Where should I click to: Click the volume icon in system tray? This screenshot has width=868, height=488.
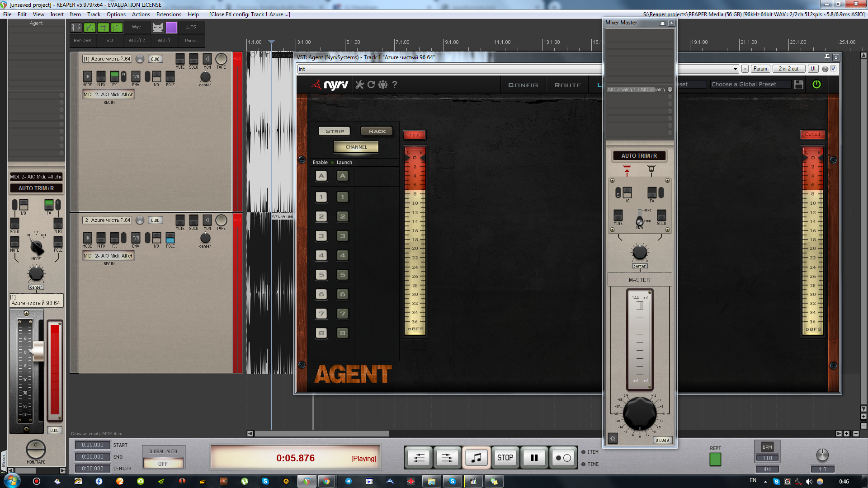[x=809, y=481]
